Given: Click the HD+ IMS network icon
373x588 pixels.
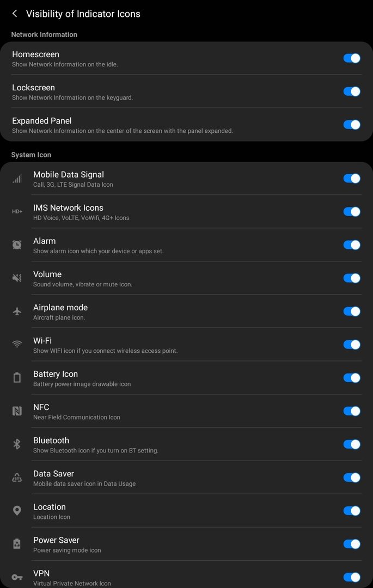Looking at the screenshot, I should click(x=17, y=211).
